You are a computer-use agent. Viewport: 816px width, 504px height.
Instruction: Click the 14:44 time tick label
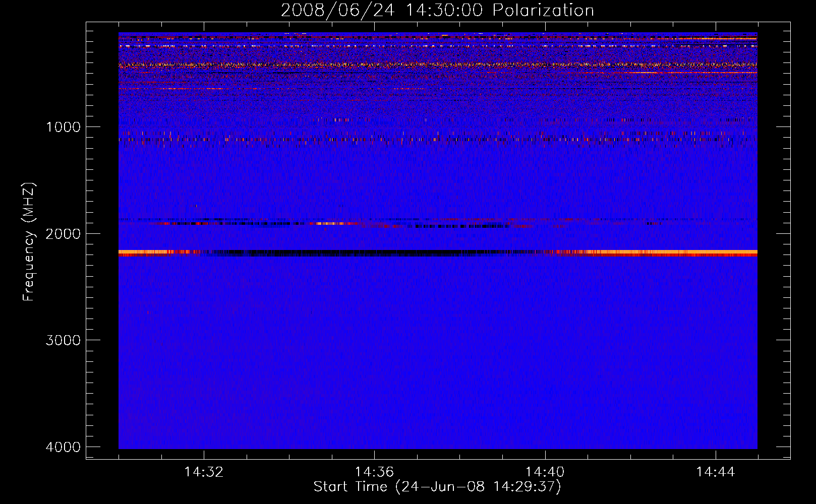coord(716,472)
